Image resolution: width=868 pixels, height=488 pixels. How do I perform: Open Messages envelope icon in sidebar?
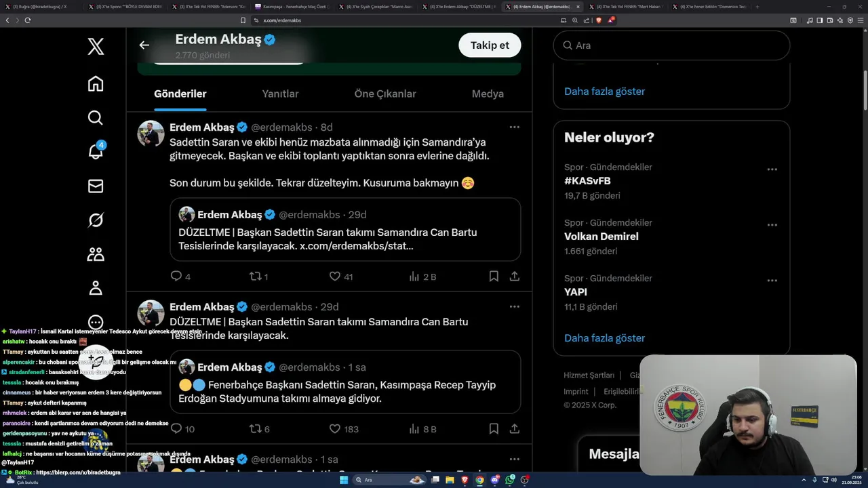(x=96, y=186)
